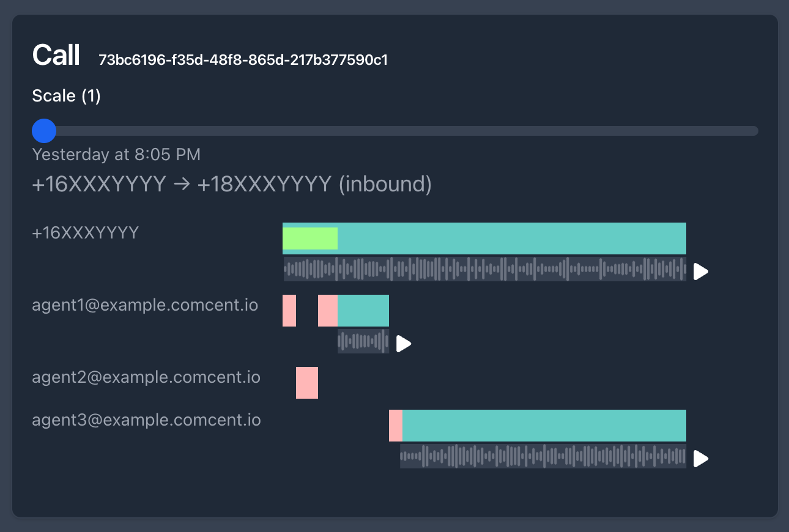
Task: Click the call ID 73bc6196 text
Action: point(243,60)
